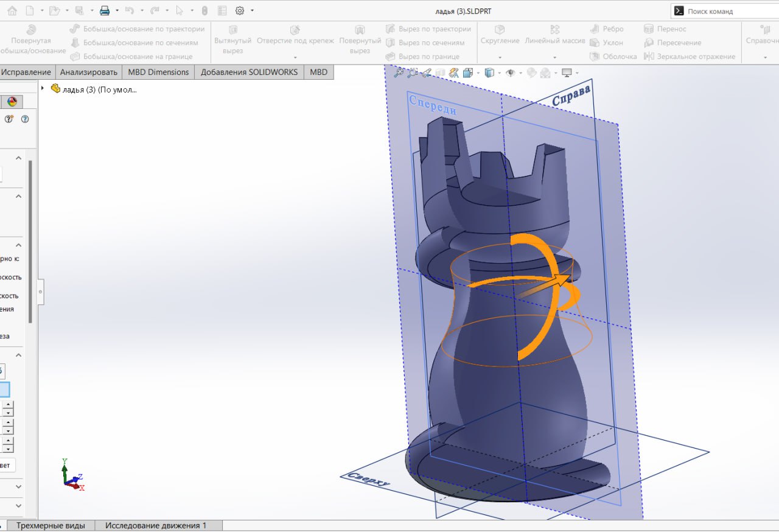Click the Вырез по сечениям tool
Image resolution: width=779 pixels, height=532 pixels.
pos(425,43)
